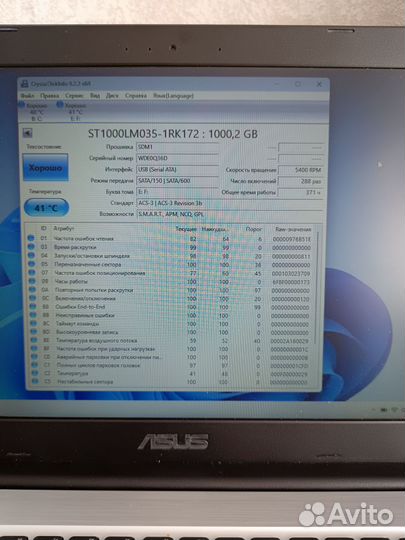Click status icon of attribute BF row
The height and width of the screenshot is (540, 405).
(34, 348)
